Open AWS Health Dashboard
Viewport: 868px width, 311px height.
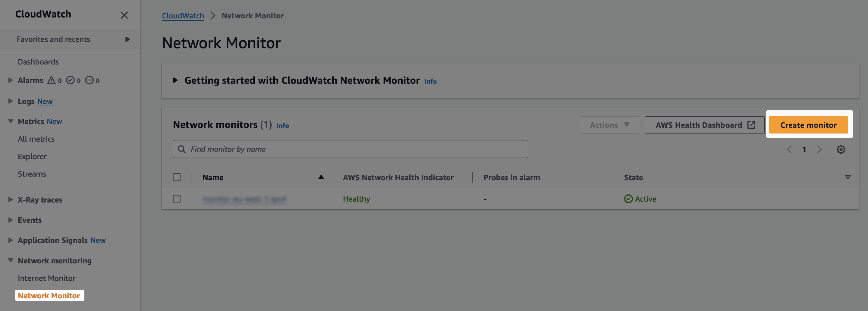tap(704, 125)
